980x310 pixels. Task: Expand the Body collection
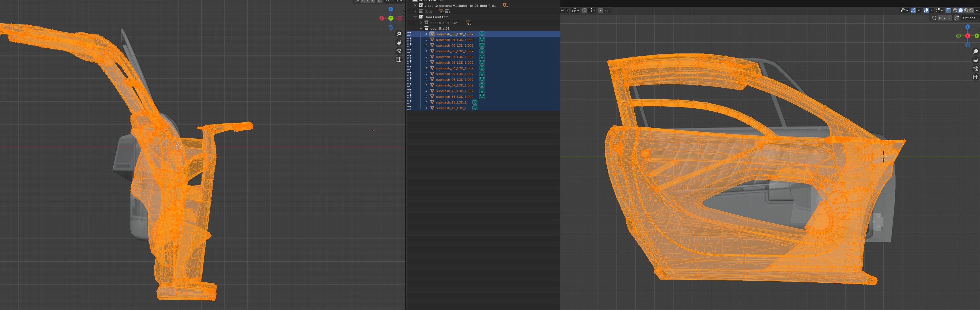pyautogui.click(x=415, y=11)
